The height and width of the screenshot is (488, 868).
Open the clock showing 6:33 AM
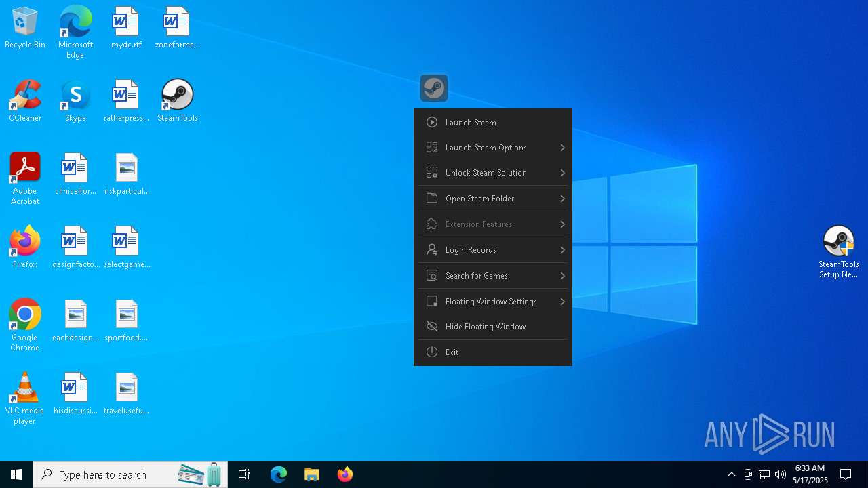click(x=810, y=474)
